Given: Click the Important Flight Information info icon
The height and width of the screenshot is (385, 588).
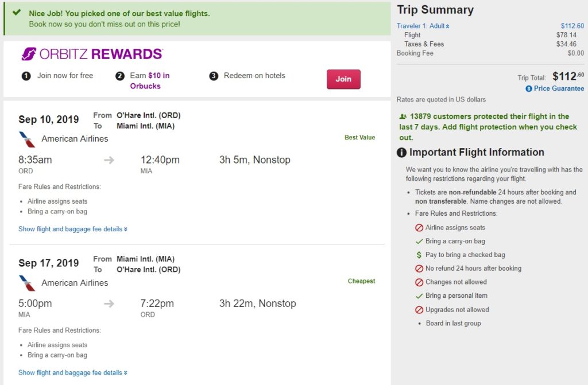Looking at the screenshot, I should tap(402, 153).
